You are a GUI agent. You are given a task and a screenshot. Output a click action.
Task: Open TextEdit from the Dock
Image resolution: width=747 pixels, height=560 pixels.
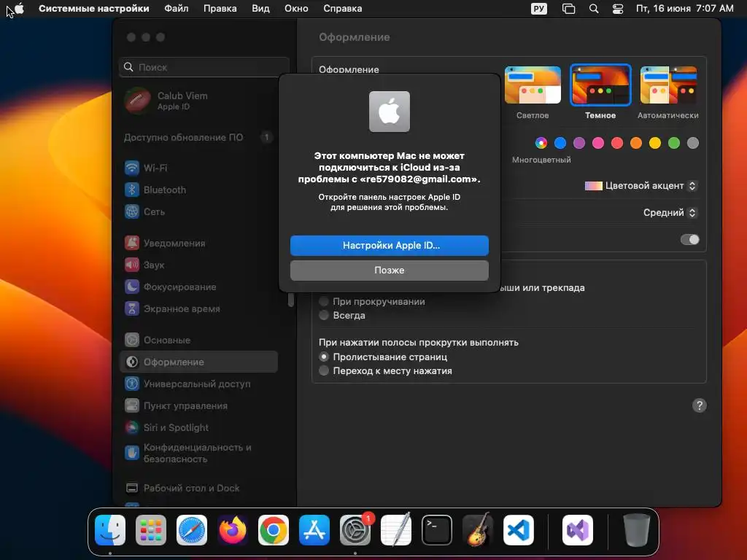(x=396, y=530)
